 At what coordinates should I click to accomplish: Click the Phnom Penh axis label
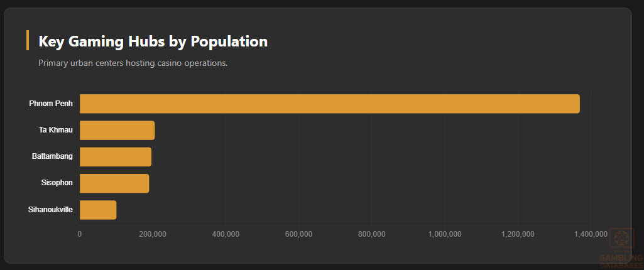point(51,103)
